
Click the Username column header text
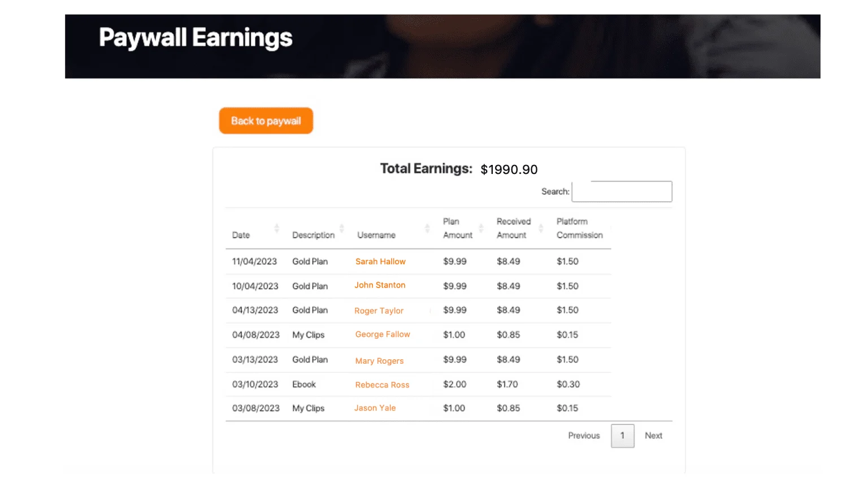[376, 235]
